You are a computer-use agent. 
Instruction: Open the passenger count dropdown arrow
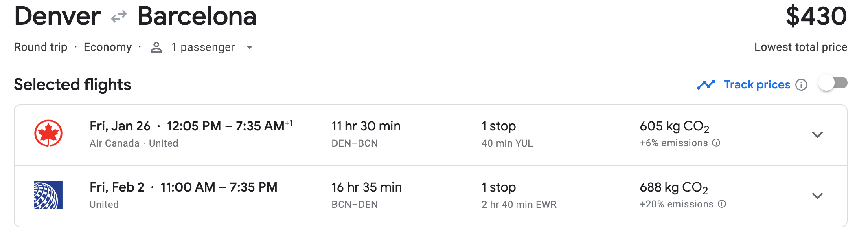[x=250, y=48]
